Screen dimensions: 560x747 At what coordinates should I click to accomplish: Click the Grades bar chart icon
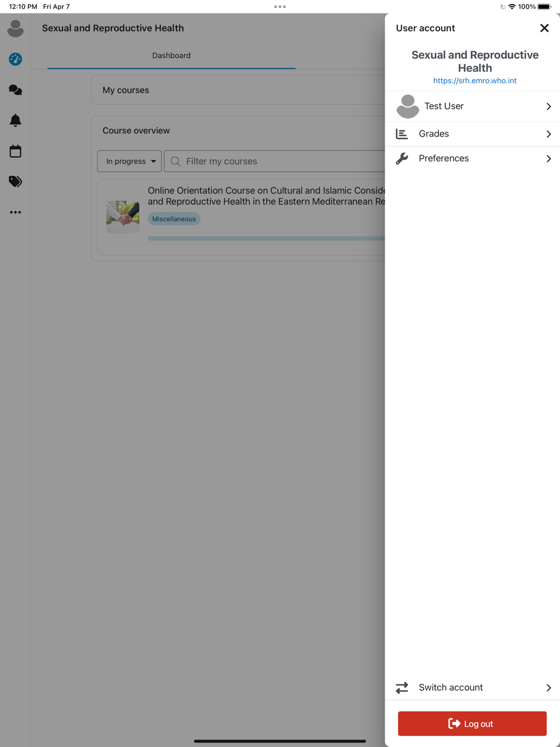pos(402,134)
